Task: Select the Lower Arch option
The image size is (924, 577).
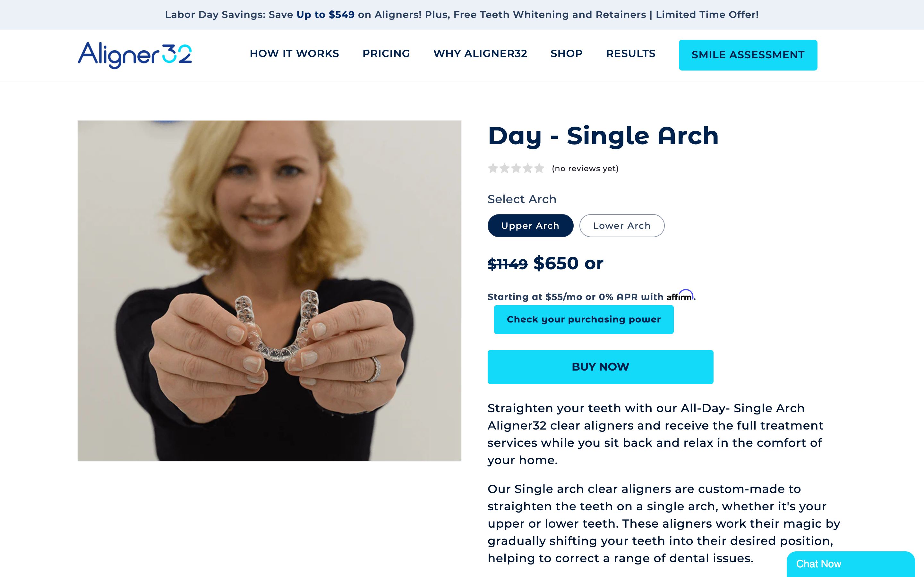Action: point(621,226)
